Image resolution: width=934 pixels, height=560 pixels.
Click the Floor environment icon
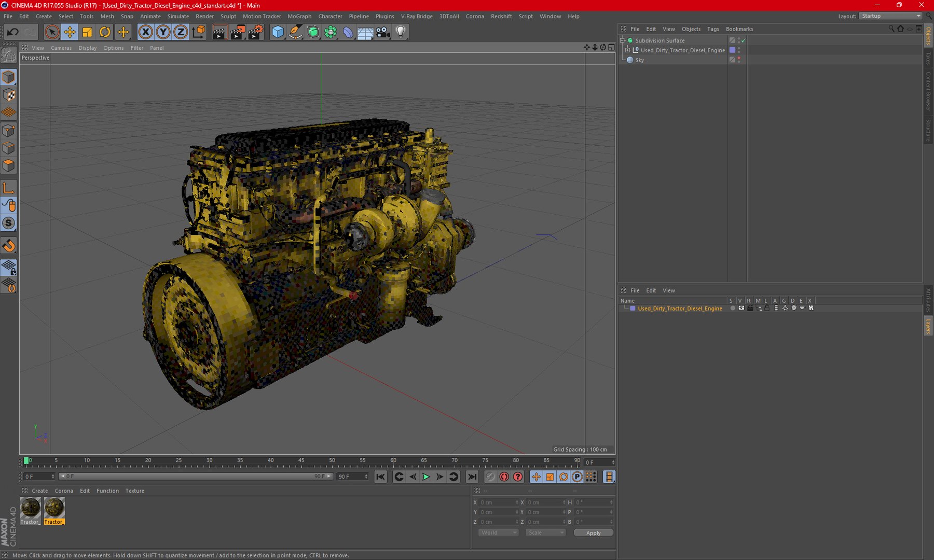(365, 32)
